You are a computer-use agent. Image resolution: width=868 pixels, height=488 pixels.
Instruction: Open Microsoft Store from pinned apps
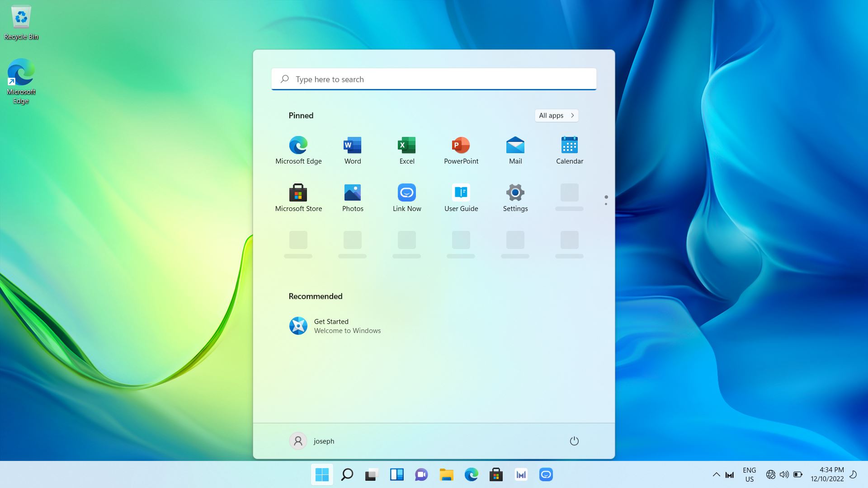(x=298, y=198)
